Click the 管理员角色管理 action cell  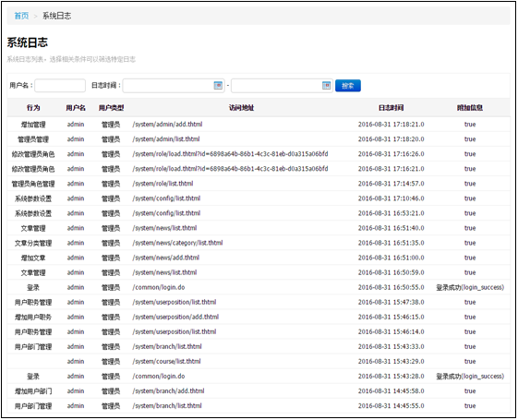(x=33, y=184)
